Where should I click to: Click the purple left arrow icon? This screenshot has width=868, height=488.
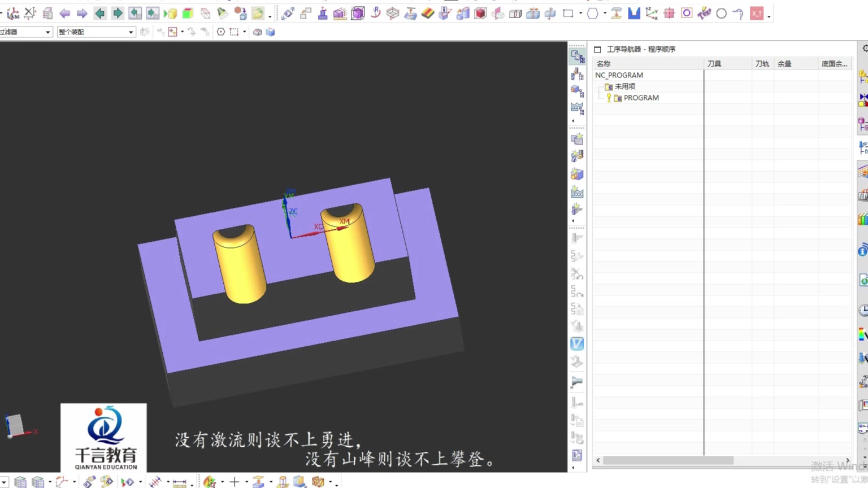[65, 13]
